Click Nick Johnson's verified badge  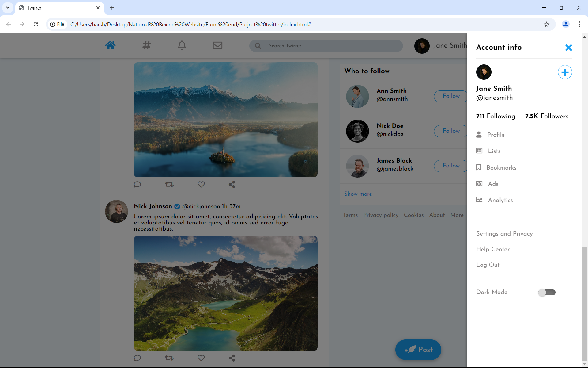click(x=177, y=206)
